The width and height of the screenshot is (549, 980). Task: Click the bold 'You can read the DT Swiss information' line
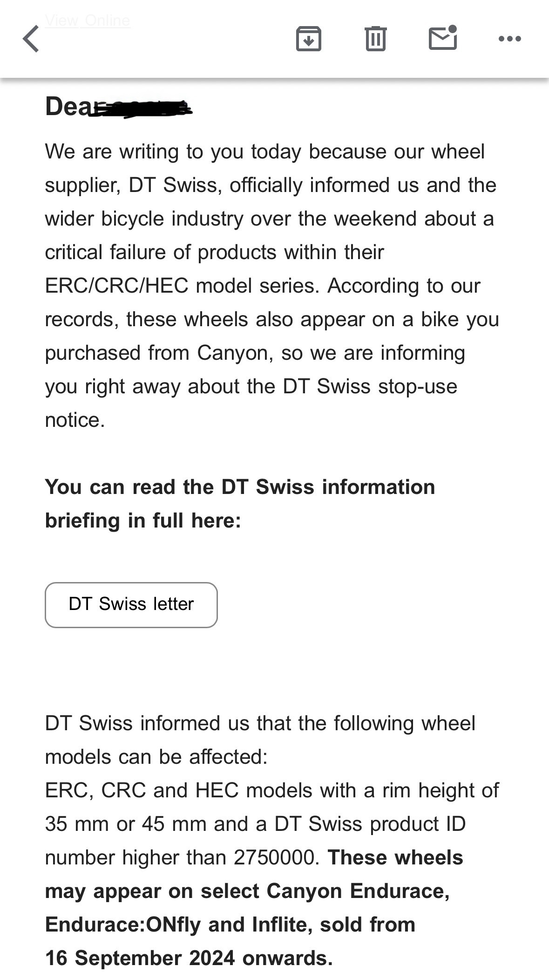(x=240, y=487)
